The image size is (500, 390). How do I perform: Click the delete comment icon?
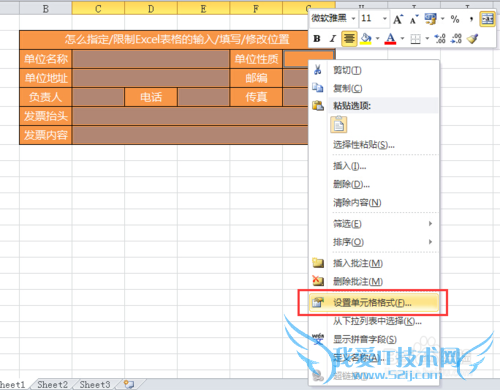pyautogui.click(x=318, y=281)
